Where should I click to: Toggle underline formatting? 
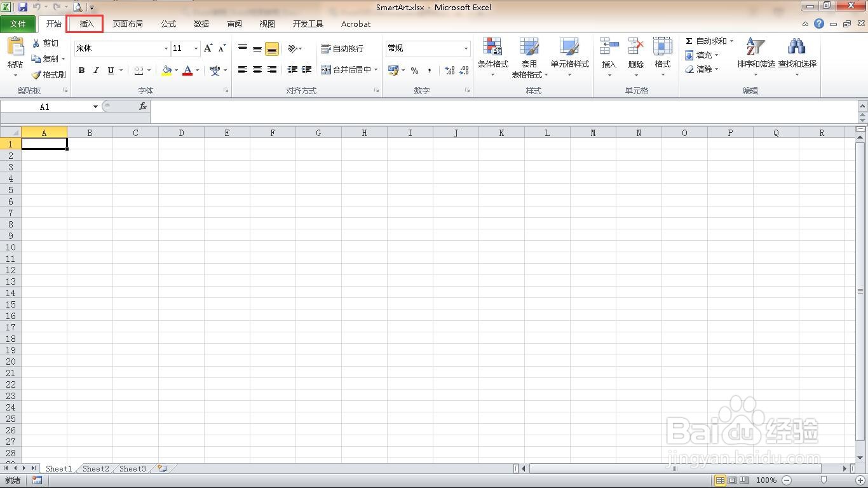pos(111,71)
